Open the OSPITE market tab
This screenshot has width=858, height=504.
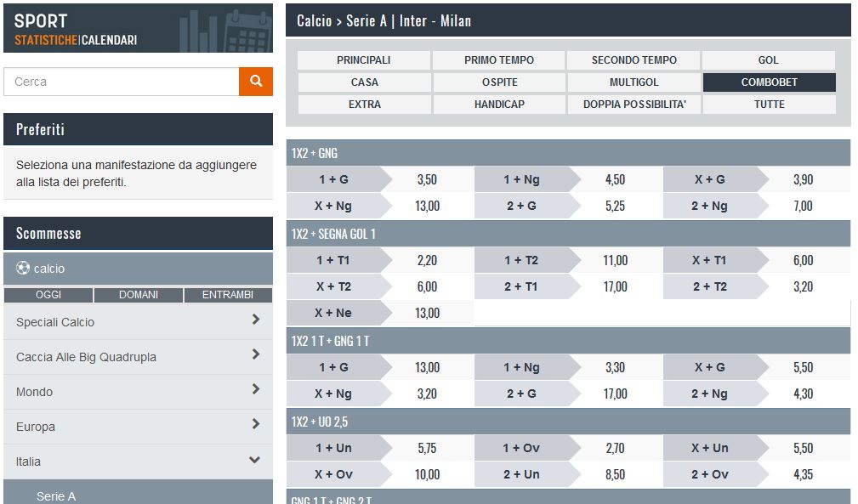[x=499, y=82]
